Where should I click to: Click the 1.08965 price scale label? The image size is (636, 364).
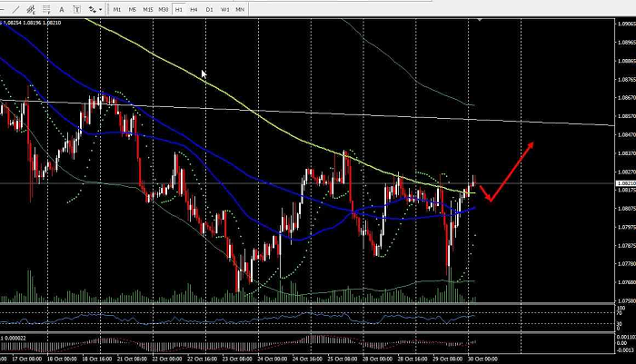626,42
